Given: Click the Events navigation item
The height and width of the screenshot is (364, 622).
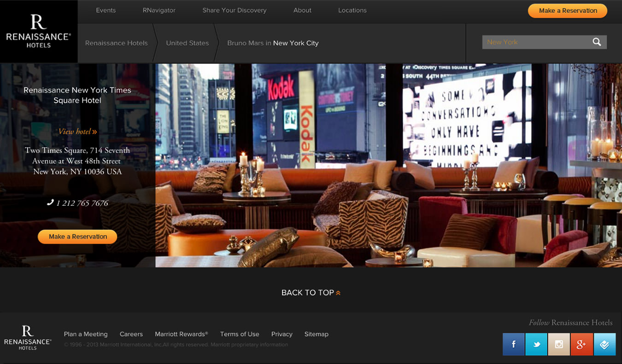Looking at the screenshot, I should click(x=106, y=10).
